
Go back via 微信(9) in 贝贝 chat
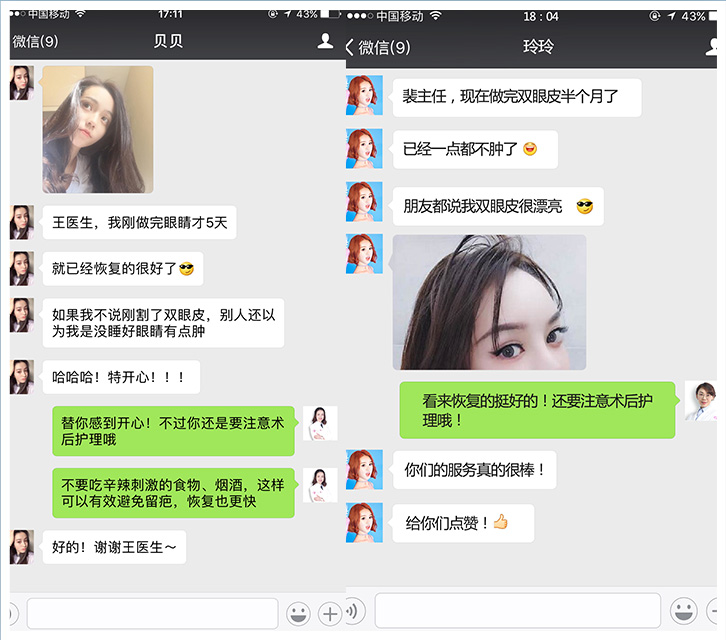coord(35,42)
